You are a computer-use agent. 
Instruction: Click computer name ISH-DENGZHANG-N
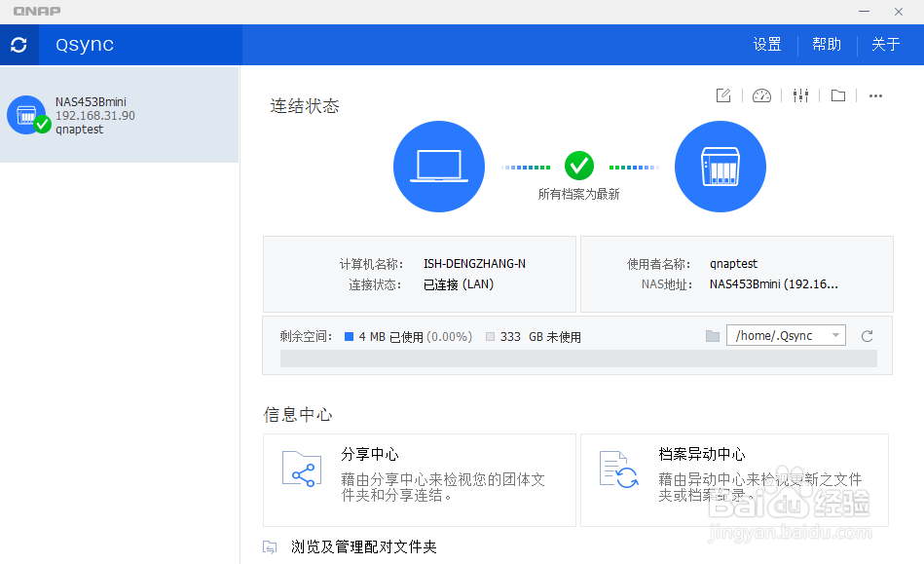click(474, 264)
